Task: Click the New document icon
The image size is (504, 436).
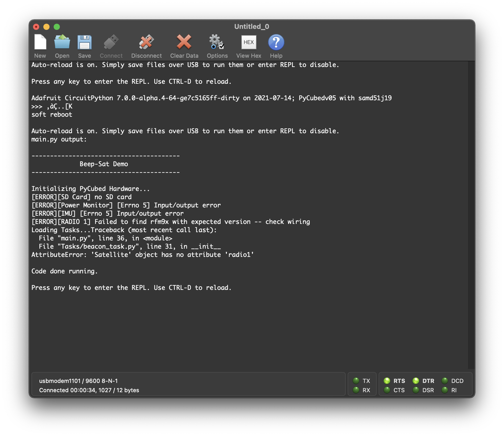Action: (40, 42)
